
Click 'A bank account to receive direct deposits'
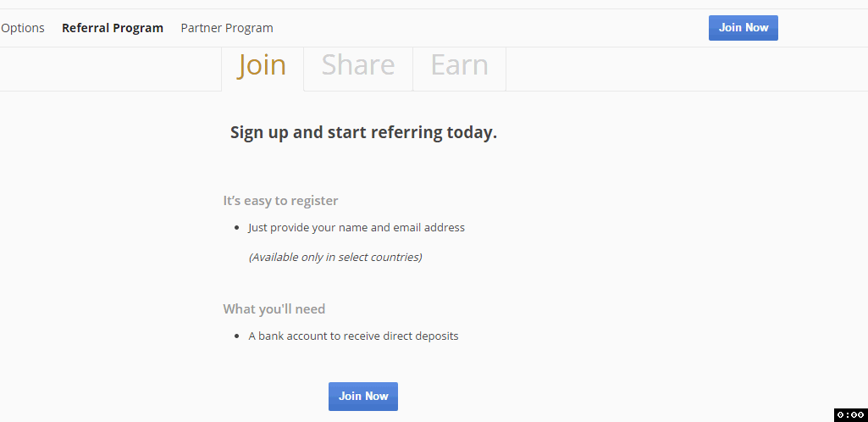click(353, 336)
